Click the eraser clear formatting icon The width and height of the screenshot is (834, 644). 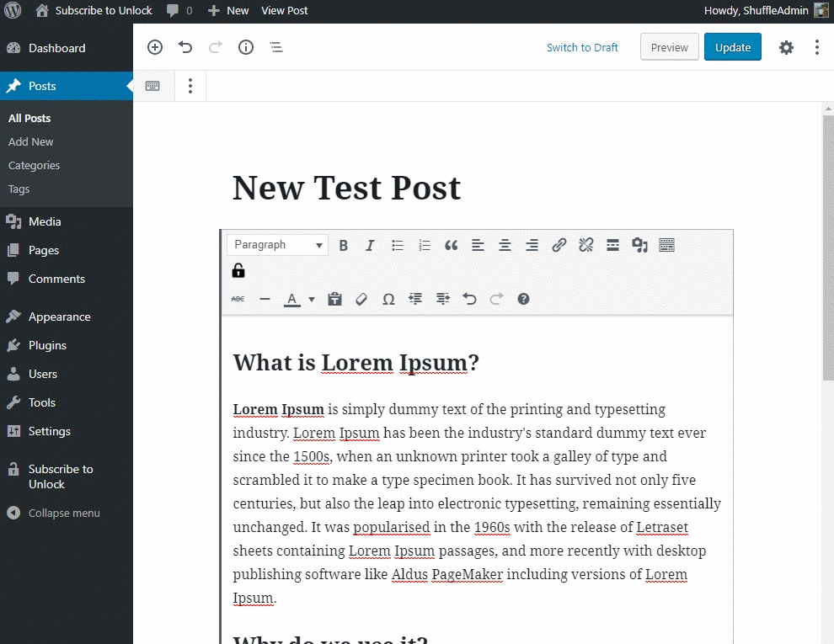pyautogui.click(x=361, y=299)
